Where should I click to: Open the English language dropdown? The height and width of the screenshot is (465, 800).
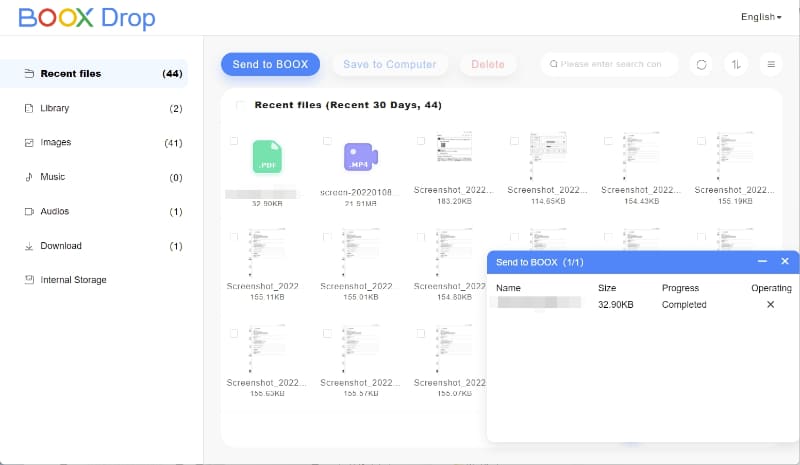coord(761,17)
